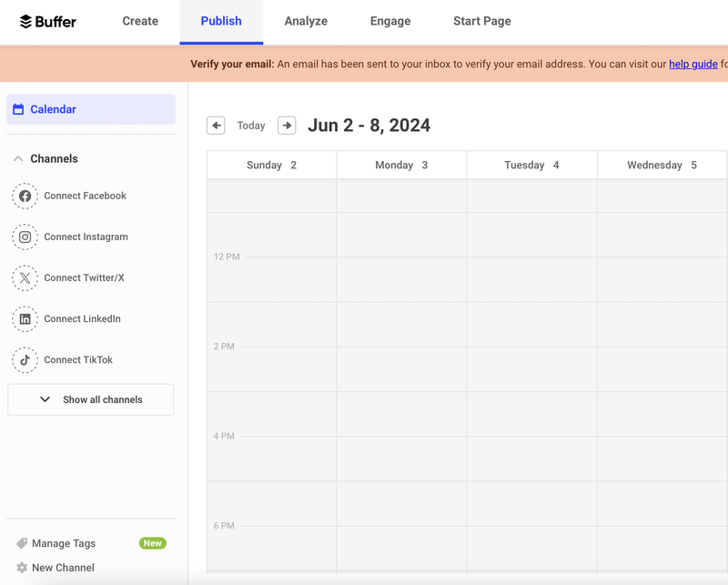This screenshot has width=728, height=585.
Task: Click the Buffer logo
Action: coord(48,21)
